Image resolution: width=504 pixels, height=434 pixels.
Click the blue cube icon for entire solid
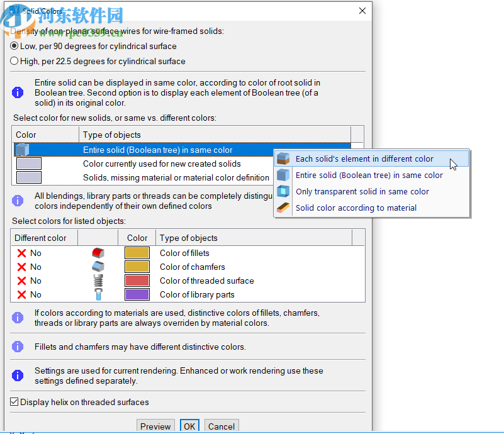point(283,175)
